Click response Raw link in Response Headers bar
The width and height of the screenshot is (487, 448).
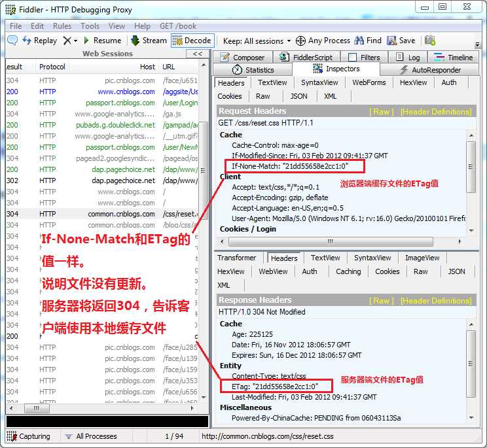tap(382, 301)
